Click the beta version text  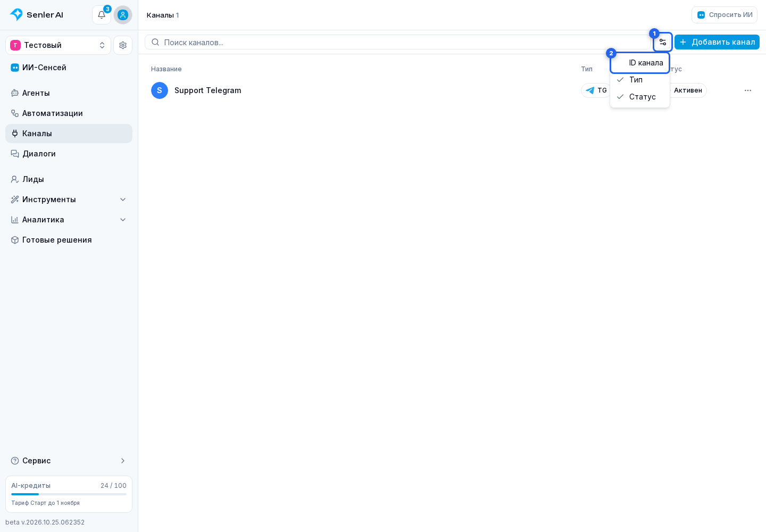(45, 522)
